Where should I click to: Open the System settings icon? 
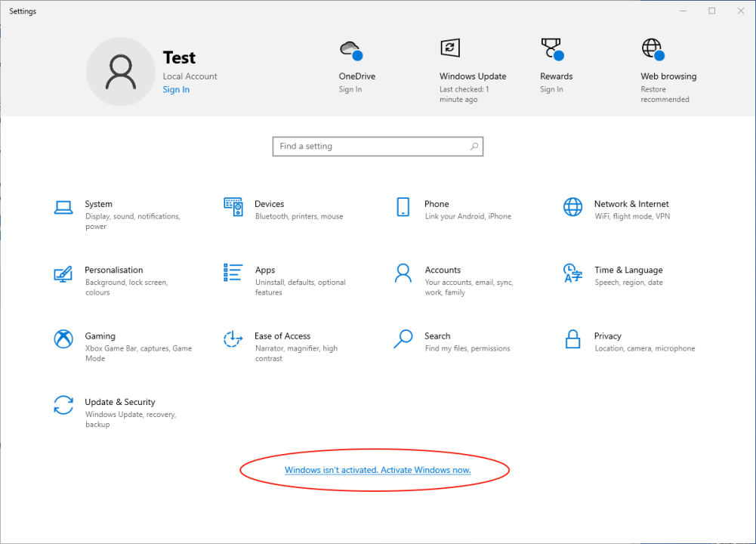[x=63, y=207]
